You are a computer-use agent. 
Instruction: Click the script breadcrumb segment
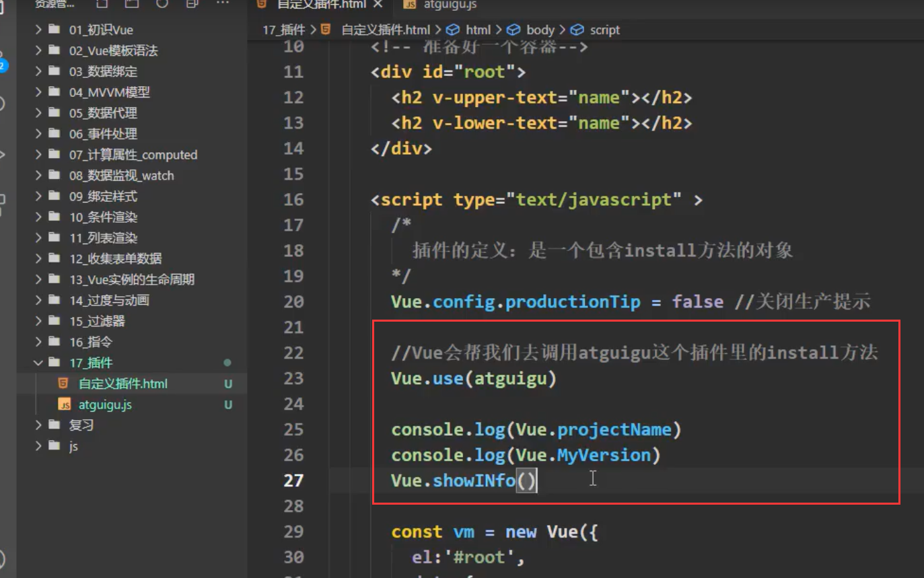tap(605, 30)
